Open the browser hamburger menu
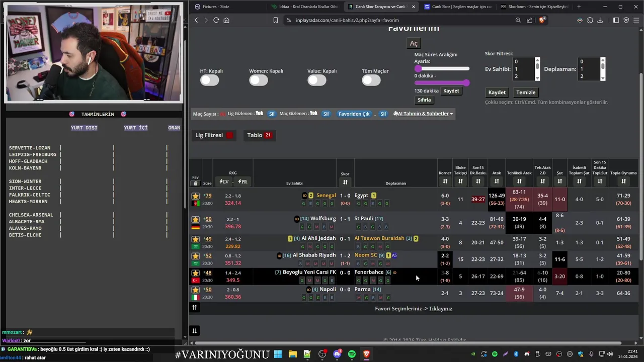The image size is (644, 362). [x=636, y=20]
